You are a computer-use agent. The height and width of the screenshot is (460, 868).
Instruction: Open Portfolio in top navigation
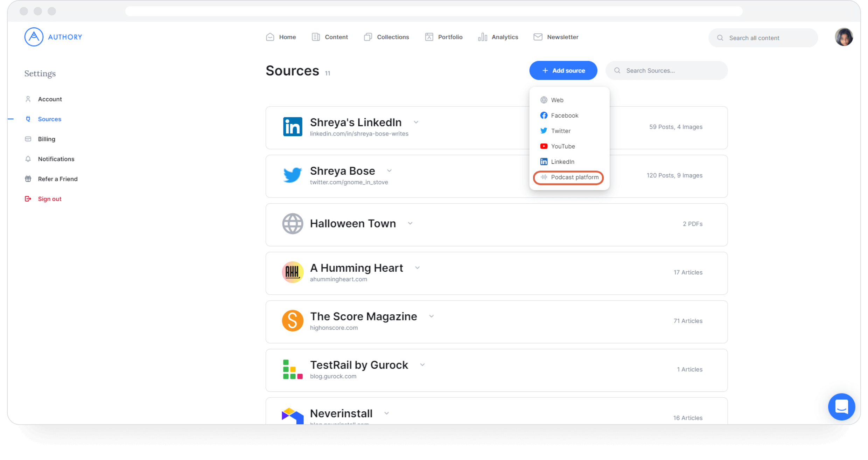(444, 37)
